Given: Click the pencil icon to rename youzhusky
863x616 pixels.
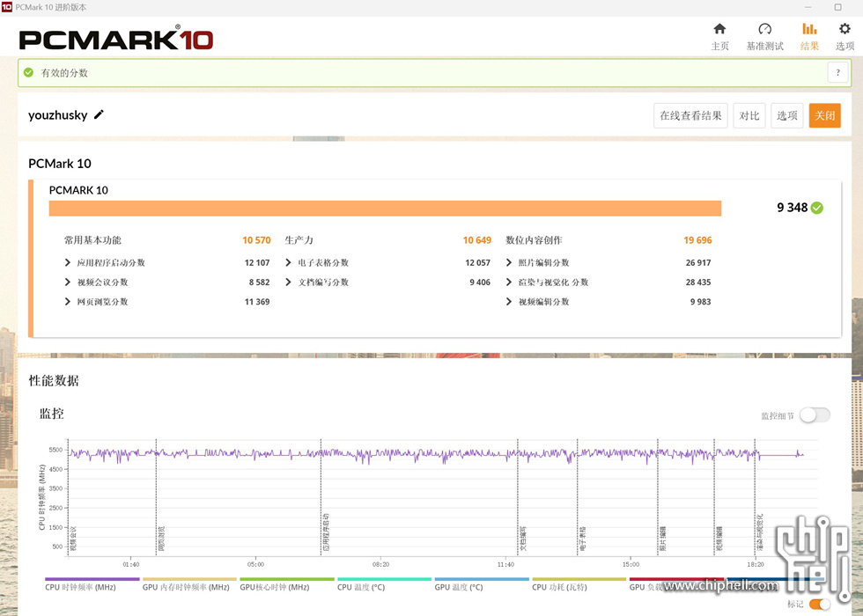Looking at the screenshot, I should point(99,114).
